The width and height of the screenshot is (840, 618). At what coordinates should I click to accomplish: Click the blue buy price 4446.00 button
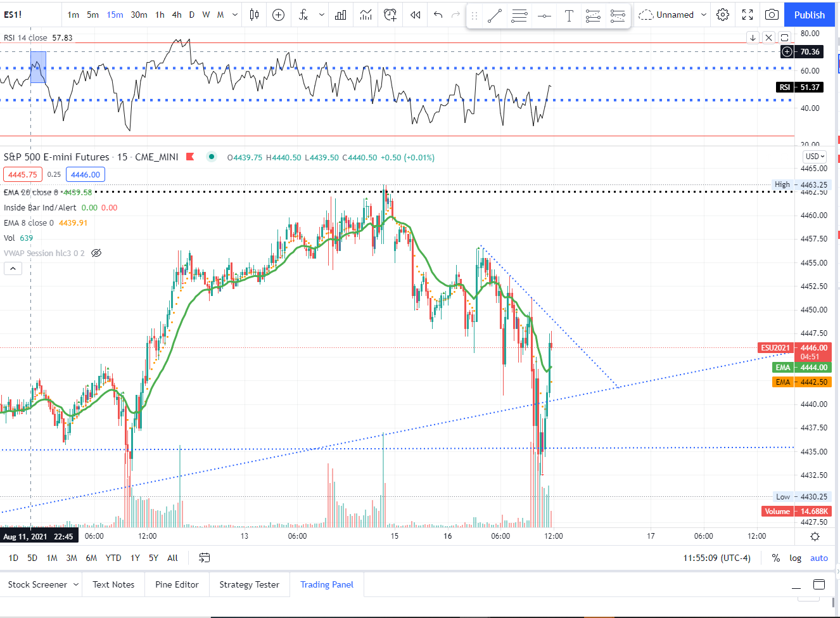[x=86, y=174]
